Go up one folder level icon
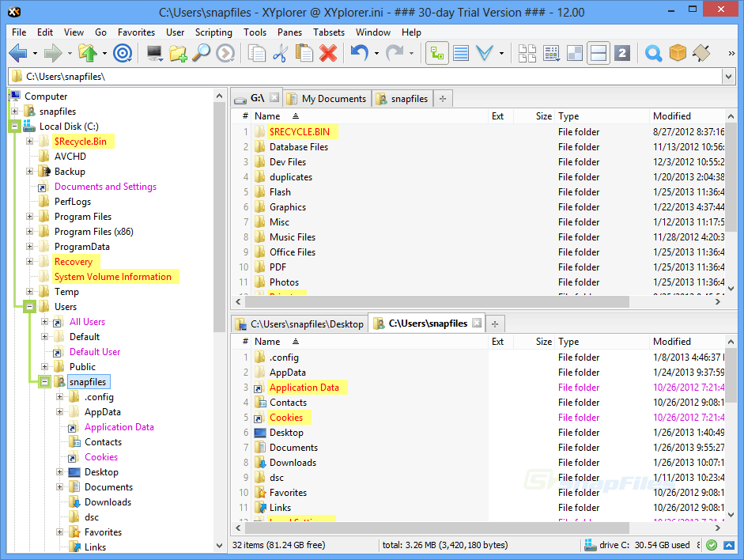 coord(88,53)
